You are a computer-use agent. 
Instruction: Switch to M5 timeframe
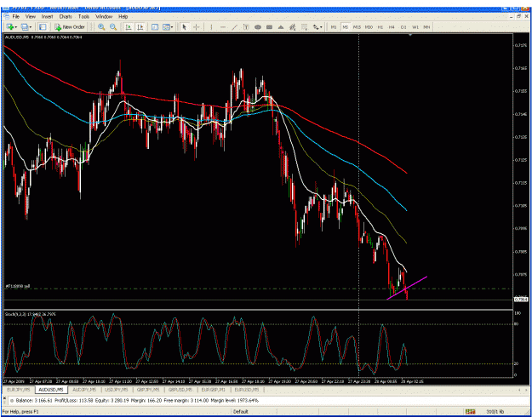345,27
